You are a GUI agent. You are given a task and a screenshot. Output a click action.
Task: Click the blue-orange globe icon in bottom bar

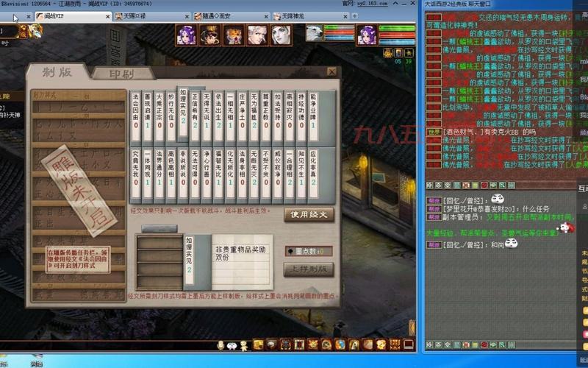tap(340, 344)
